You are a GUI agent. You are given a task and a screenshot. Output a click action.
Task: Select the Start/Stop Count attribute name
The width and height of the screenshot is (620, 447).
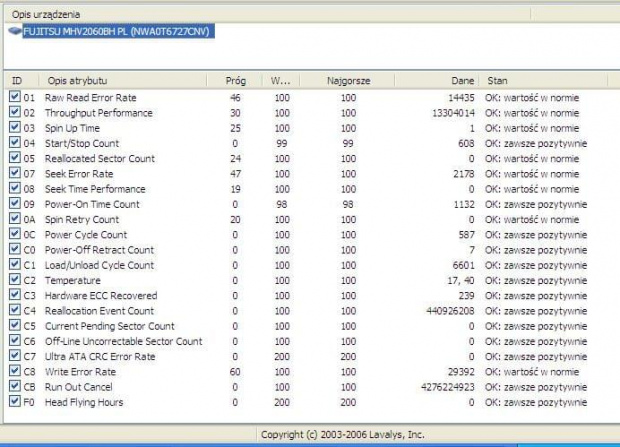click(81, 144)
